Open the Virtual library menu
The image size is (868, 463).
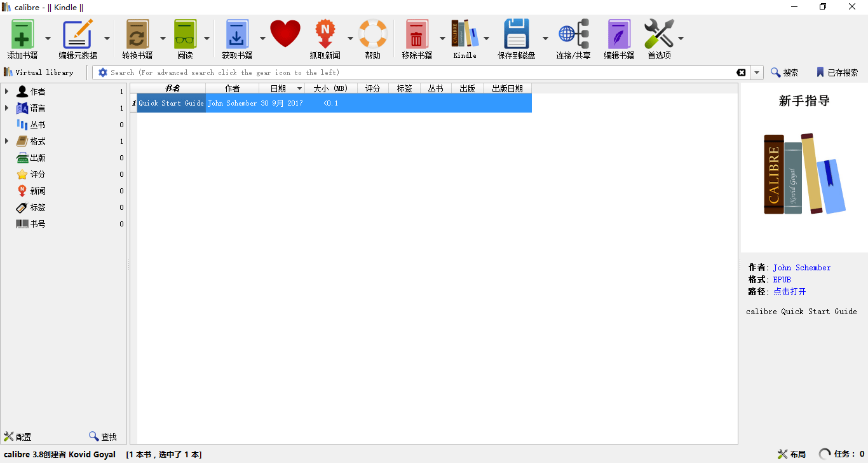(39, 73)
